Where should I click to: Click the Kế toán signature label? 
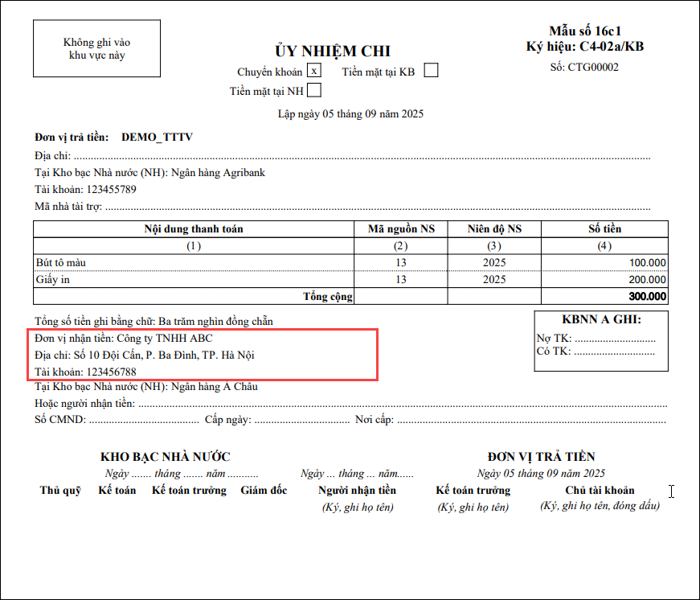pos(117,490)
